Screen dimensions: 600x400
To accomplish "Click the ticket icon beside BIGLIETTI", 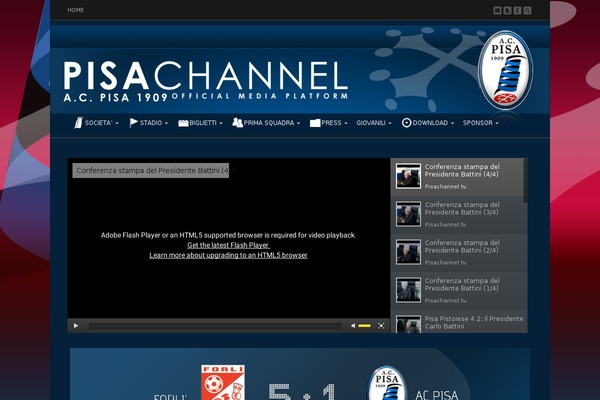I will [183, 123].
